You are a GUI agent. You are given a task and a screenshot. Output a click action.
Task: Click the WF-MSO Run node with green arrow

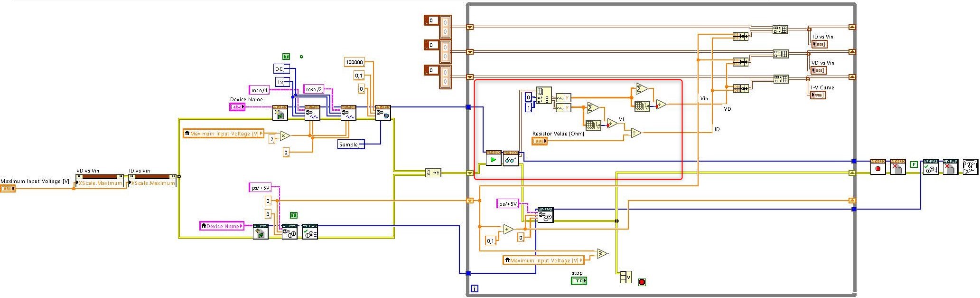click(494, 158)
